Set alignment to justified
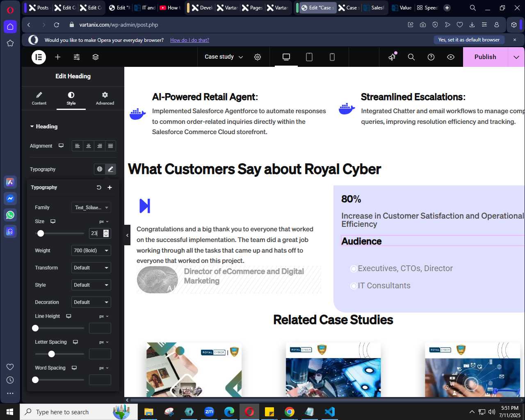This screenshot has width=525, height=420. 110,146
